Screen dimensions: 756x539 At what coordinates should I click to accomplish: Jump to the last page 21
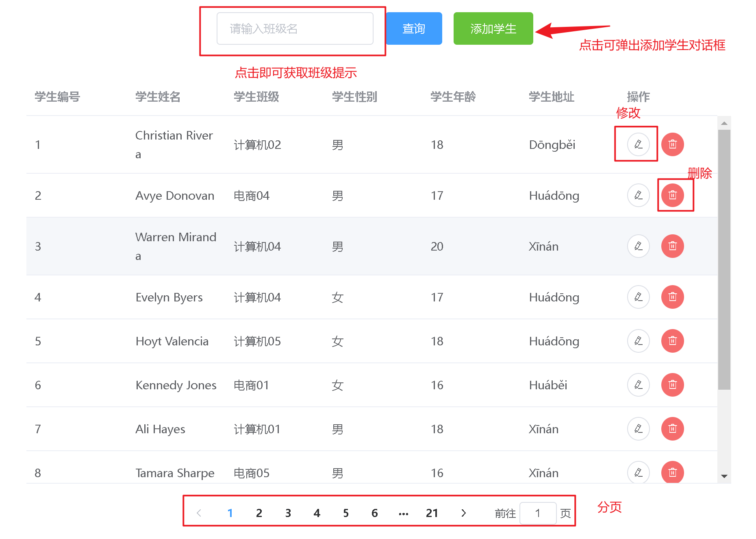[x=432, y=513]
